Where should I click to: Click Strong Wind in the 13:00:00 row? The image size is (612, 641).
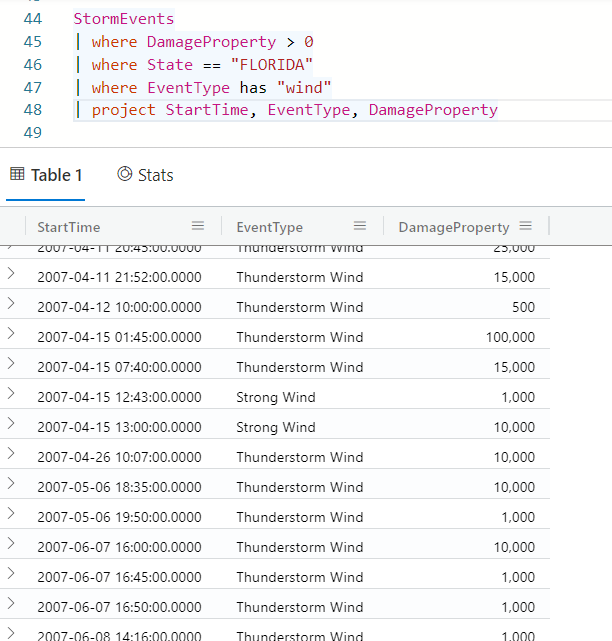276,427
